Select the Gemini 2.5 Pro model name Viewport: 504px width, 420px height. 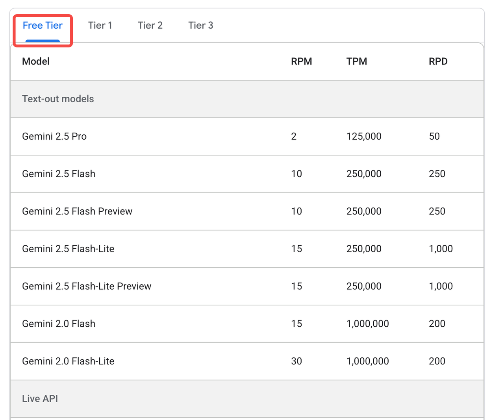click(54, 136)
